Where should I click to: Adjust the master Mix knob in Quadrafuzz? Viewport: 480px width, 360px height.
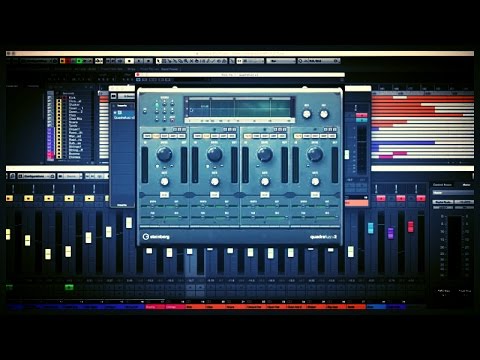(307, 114)
